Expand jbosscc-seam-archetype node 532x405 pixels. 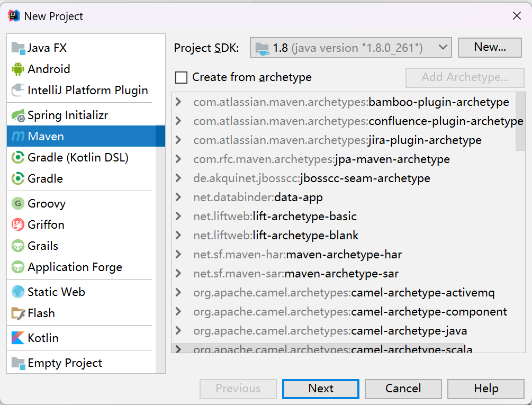(178, 178)
